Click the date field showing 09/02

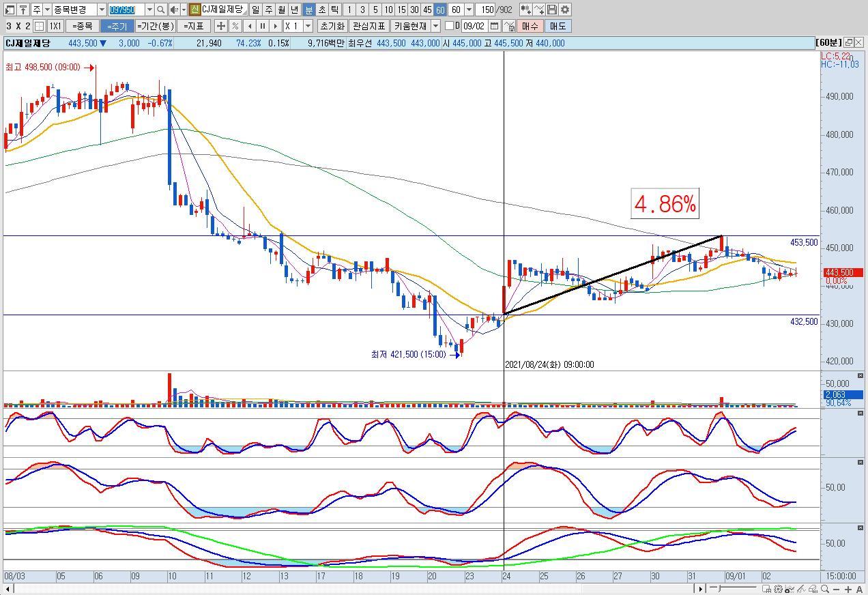(x=474, y=26)
